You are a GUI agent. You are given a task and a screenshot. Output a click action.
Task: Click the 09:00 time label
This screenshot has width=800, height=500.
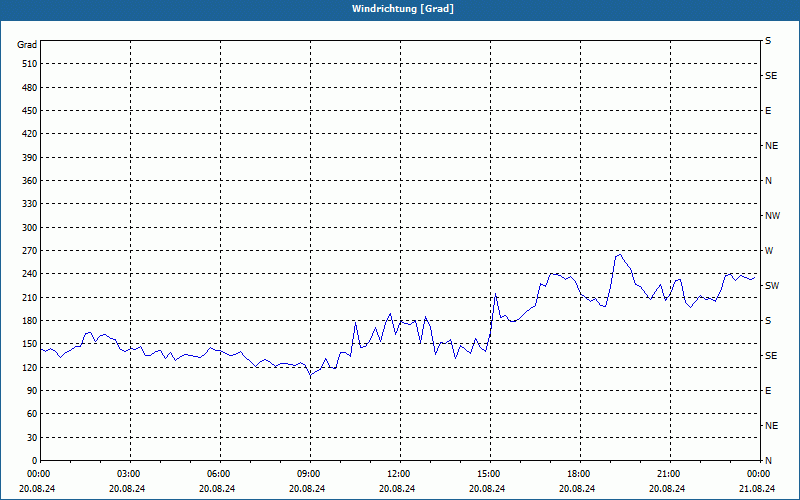tap(308, 474)
